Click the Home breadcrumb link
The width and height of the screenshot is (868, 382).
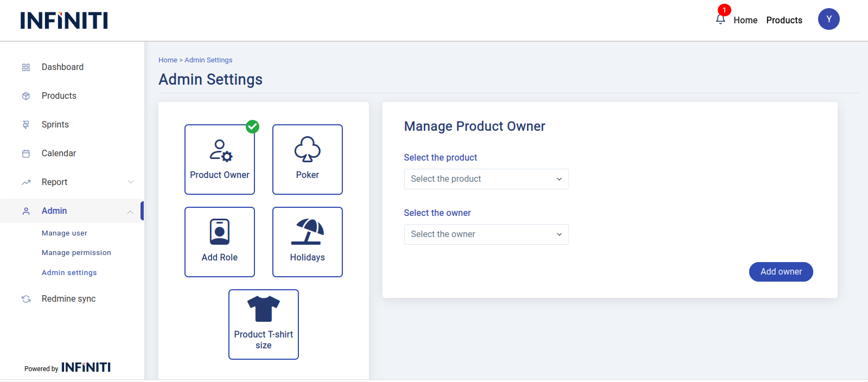point(168,60)
